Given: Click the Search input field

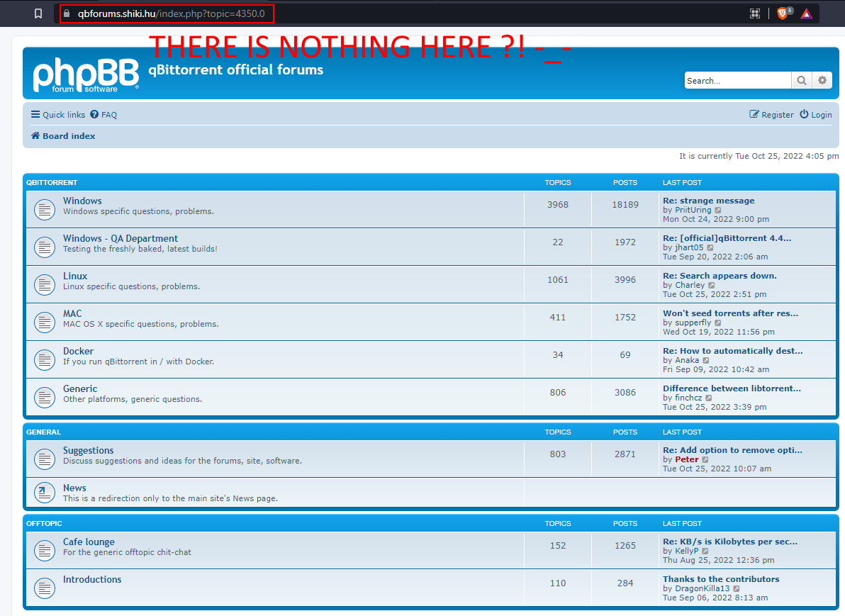Looking at the screenshot, I should tap(738, 80).
